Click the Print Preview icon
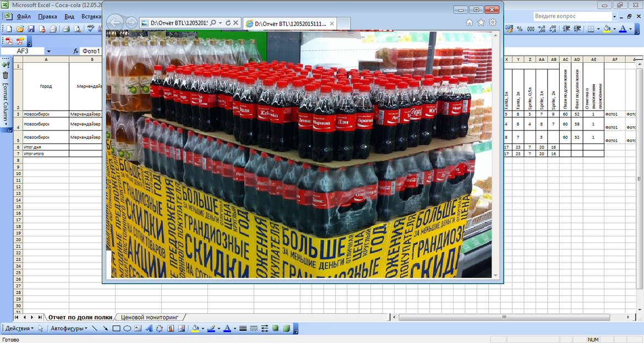The image size is (644, 343). [x=77, y=29]
